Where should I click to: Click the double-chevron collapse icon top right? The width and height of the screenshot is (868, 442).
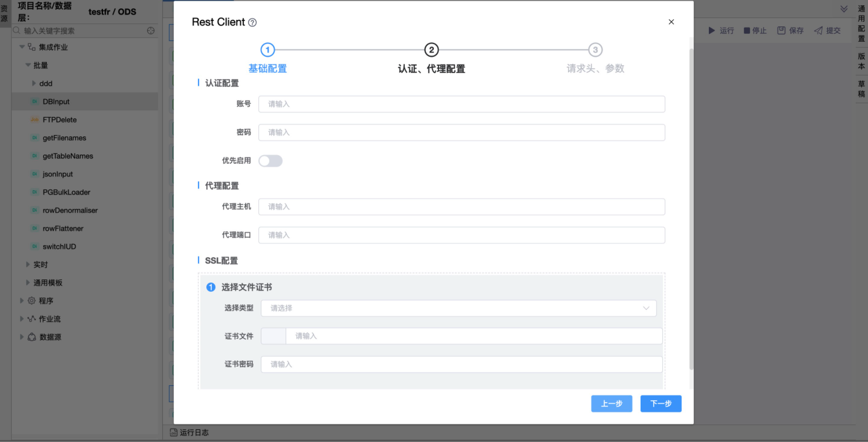click(844, 9)
